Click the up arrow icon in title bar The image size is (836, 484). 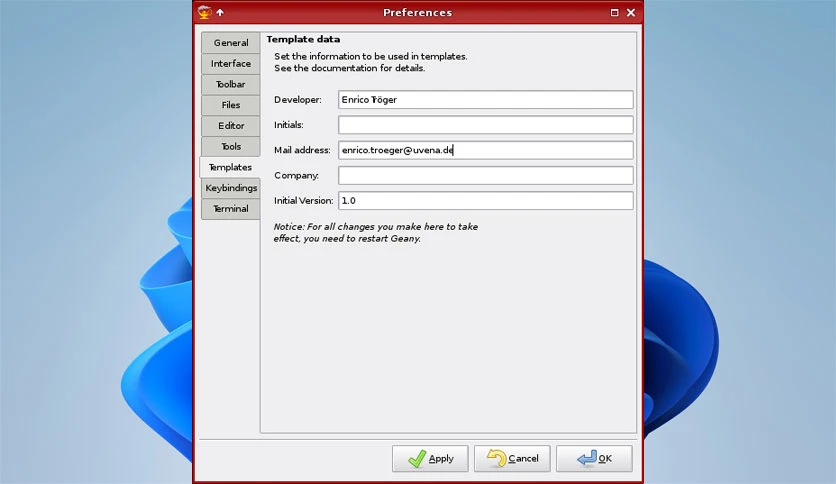pos(220,12)
